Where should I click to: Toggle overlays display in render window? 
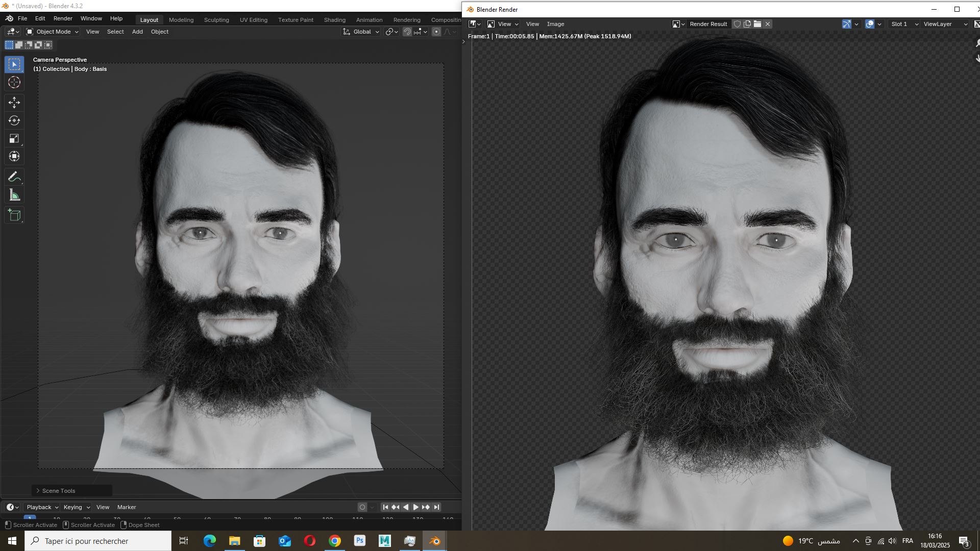click(870, 24)
